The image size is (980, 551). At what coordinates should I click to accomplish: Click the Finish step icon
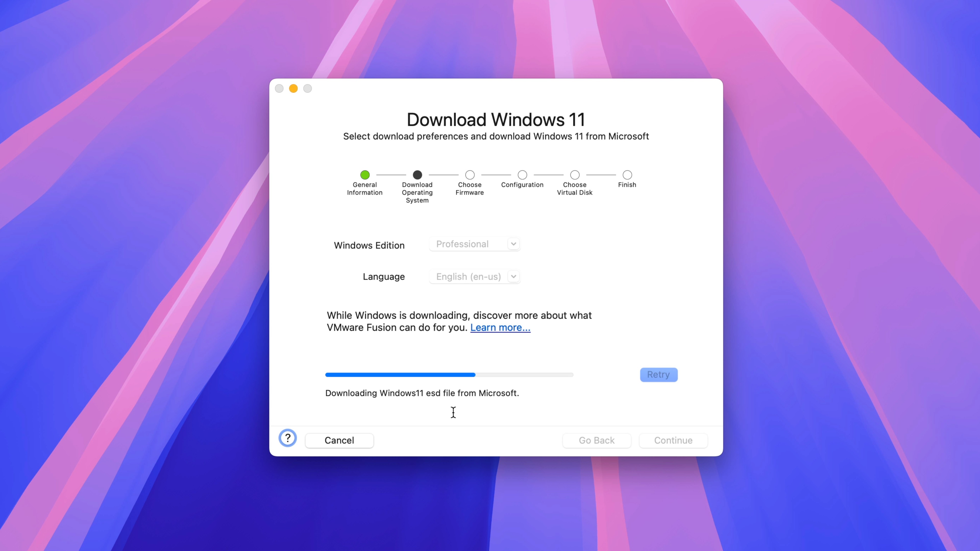click(627, 175)
